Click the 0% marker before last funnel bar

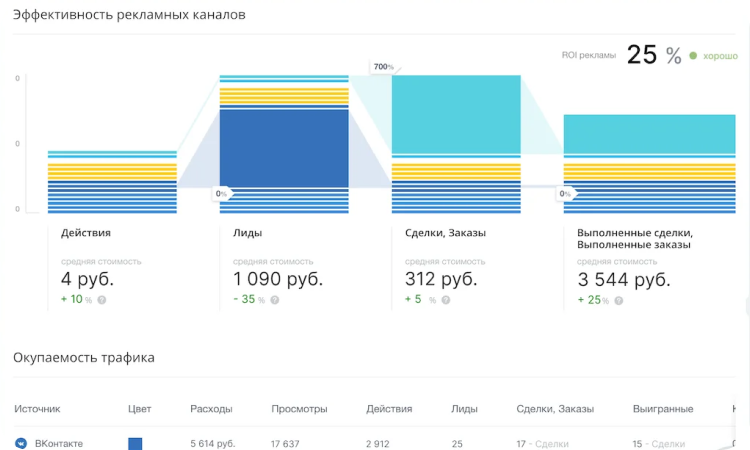pyautogui.click(x=565, y=193)
